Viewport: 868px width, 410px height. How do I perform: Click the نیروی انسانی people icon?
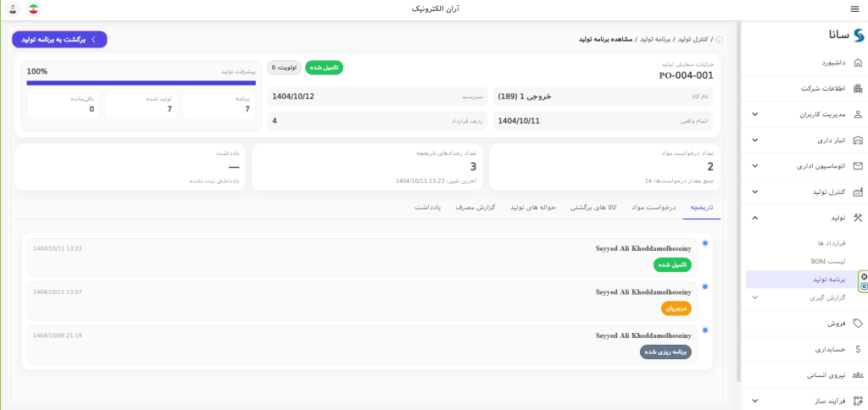[x=858, y=375]
